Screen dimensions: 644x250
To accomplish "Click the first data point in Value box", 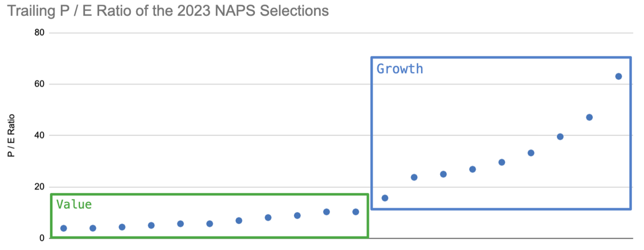I will [x=64, y=228].
